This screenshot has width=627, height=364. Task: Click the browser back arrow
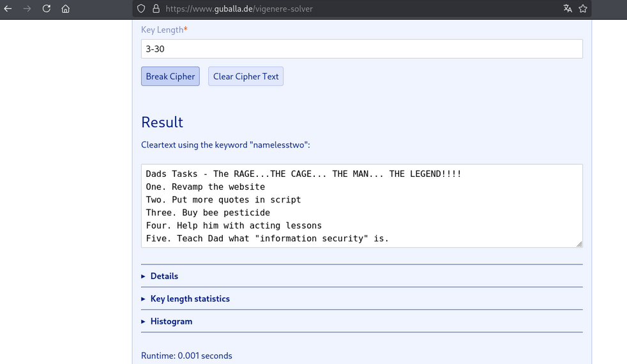(8, 9)
